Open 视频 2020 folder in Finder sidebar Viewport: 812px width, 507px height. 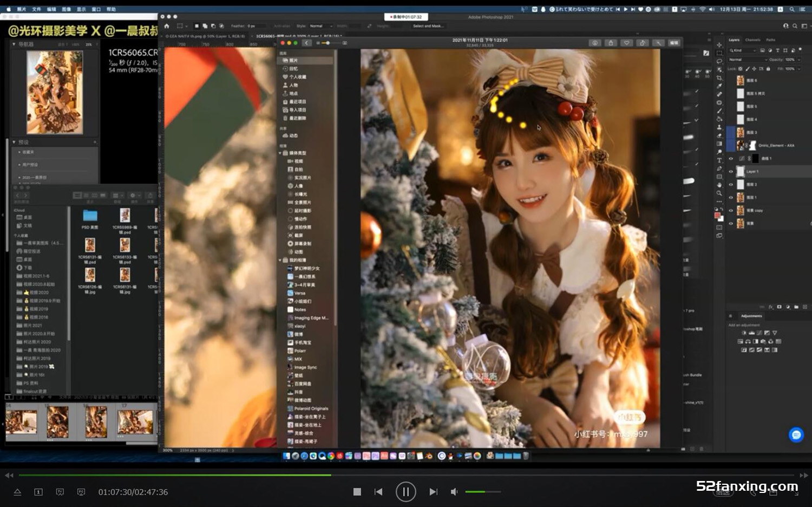coord(36,292)
